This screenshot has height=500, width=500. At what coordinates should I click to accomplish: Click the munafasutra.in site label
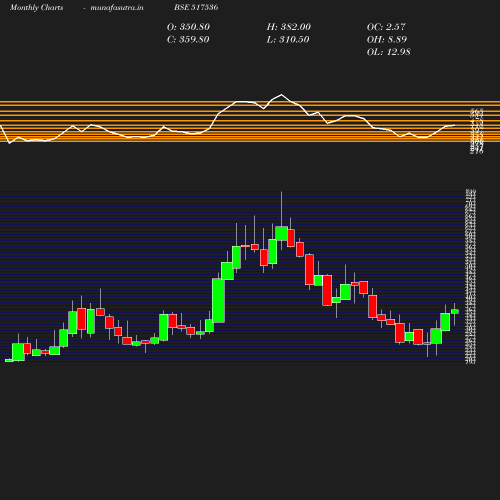point(117,7)
